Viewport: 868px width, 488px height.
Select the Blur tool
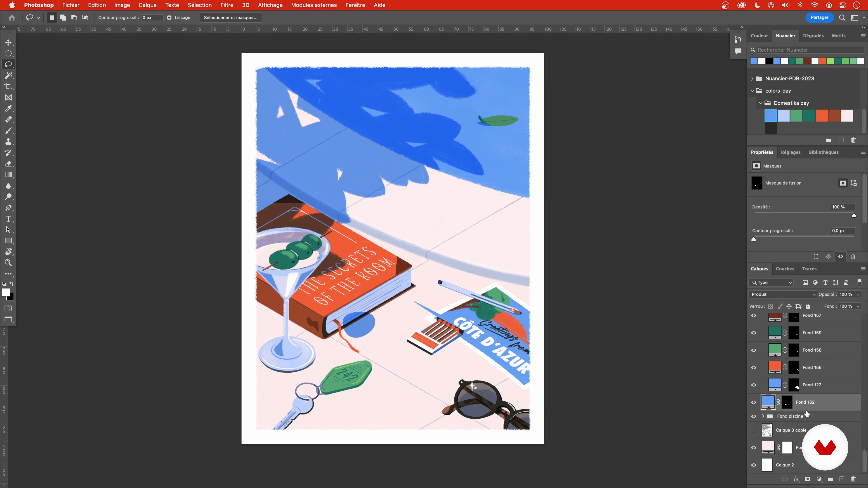8,185
